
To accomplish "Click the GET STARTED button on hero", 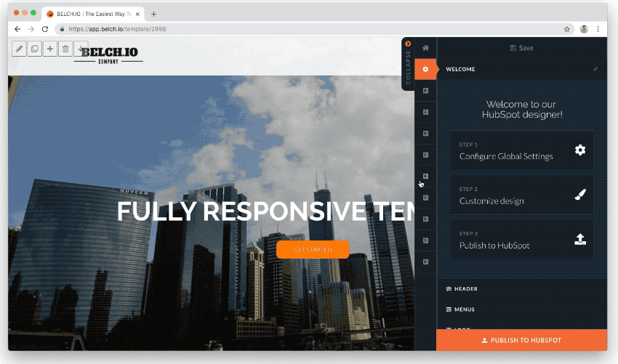I will click(313, 250).
